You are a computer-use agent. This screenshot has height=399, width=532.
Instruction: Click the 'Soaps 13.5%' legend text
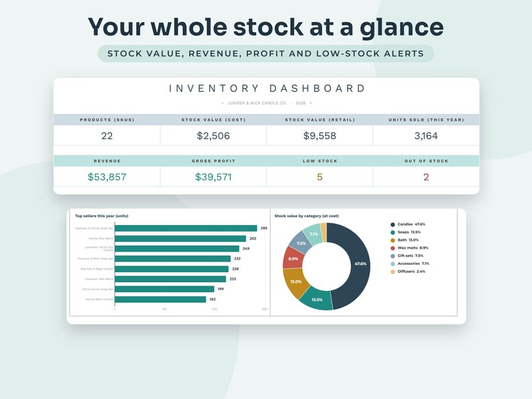coord(409,232)
